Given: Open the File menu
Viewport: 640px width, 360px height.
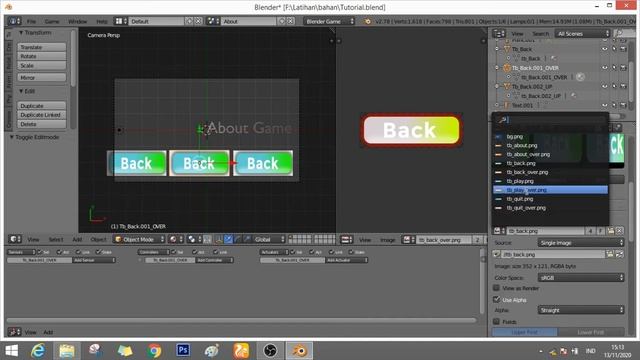Looking at the screenshot, I should point(31,21).
